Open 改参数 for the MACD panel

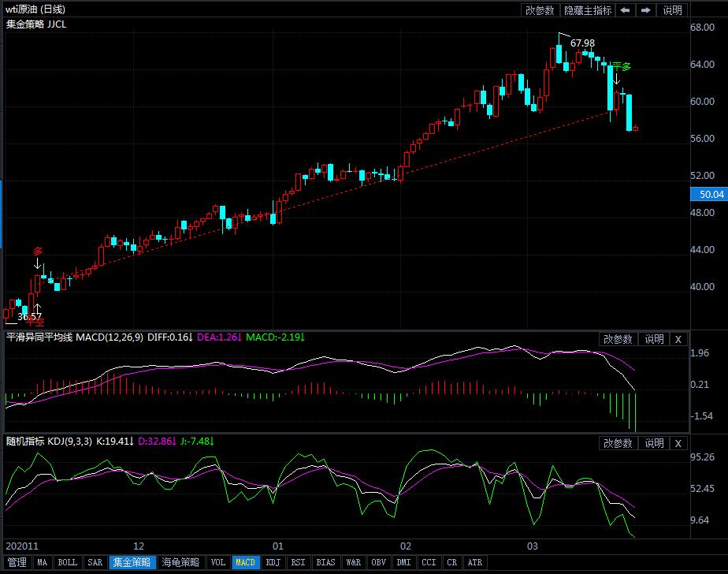(618, 339)
